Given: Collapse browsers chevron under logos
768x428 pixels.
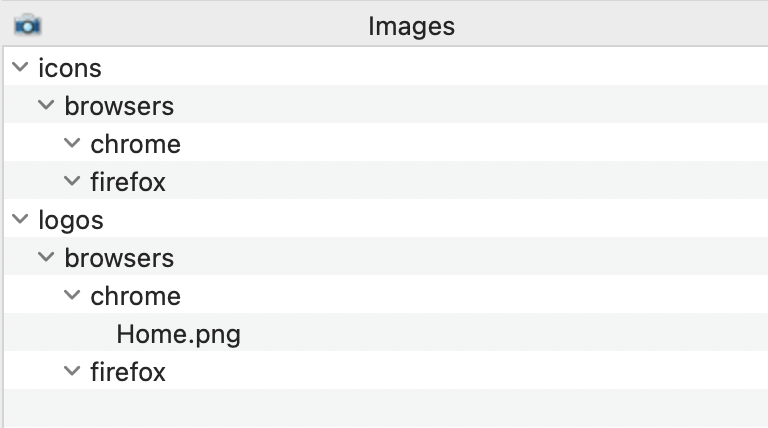Looking at the screenshot, I should coord(46,256).
